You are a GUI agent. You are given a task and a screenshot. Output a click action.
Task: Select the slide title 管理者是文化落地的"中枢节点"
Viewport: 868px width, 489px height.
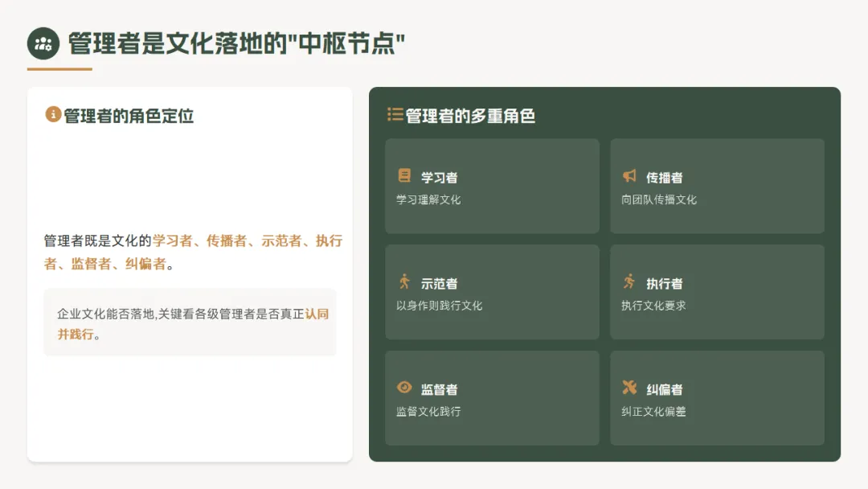coord(236,43)
